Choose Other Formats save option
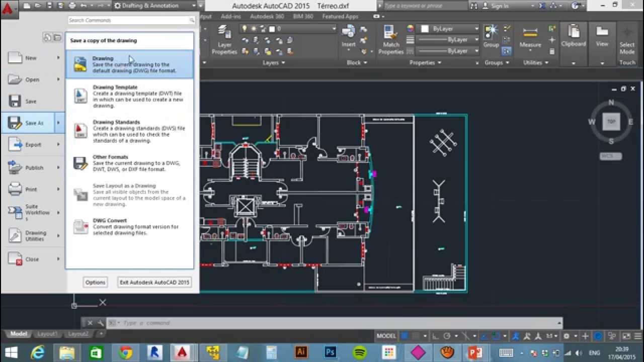The width and height of the screenshot is (644, 362). coord(129,163)
